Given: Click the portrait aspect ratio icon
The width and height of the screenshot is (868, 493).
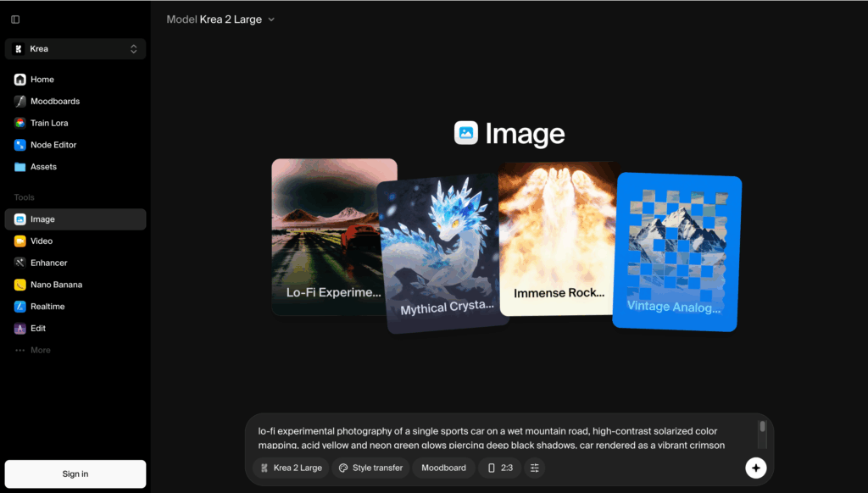Looking at the screenshot, I should (x=491, y=468).
